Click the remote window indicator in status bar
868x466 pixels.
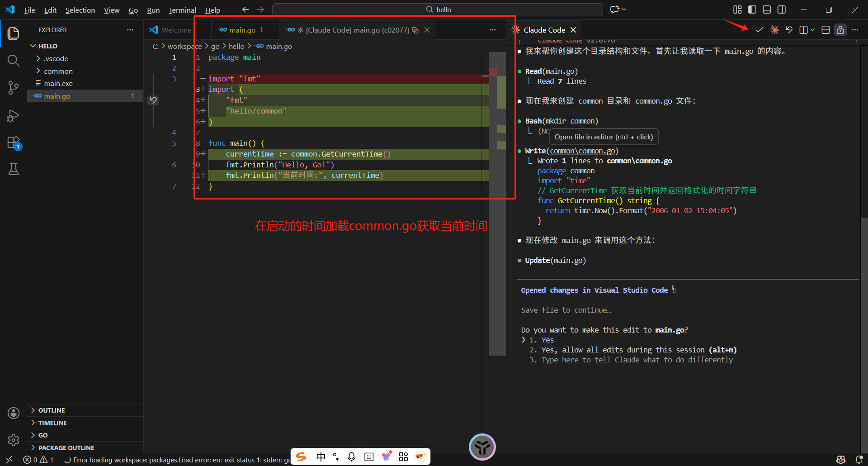9,460
